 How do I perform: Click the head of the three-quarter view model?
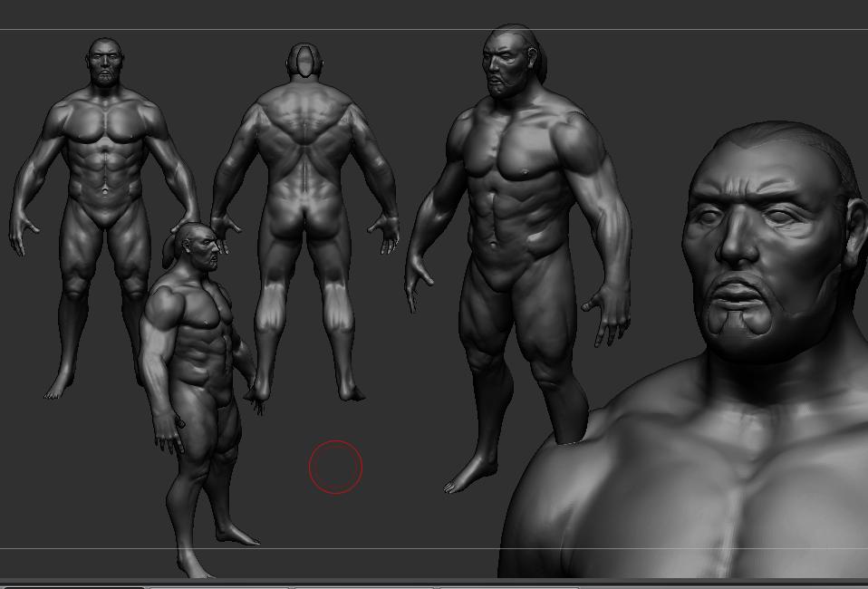click(x=513, y=61)
